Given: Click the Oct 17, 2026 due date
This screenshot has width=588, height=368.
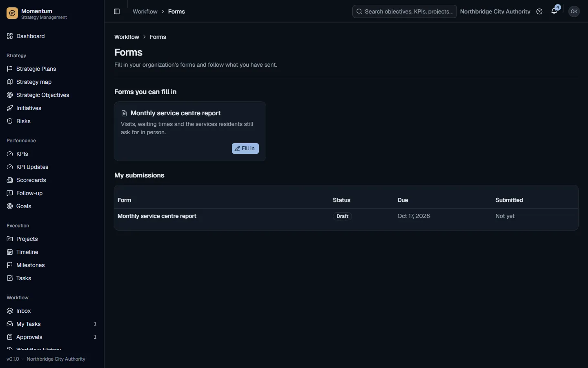Looking at the screenshot, I should pyautogui.click(x=414, y=216).
